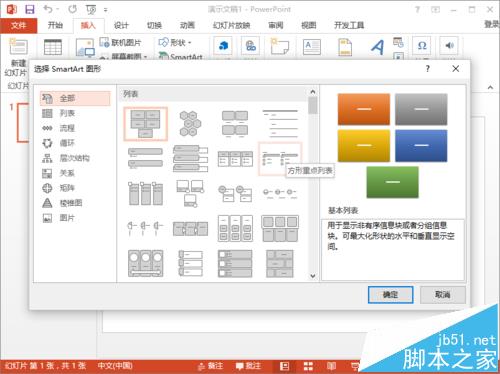Click the Symbol omega icon
This screenshot has height=374, width=500.
pyautogui.click(x=422, y=46)
